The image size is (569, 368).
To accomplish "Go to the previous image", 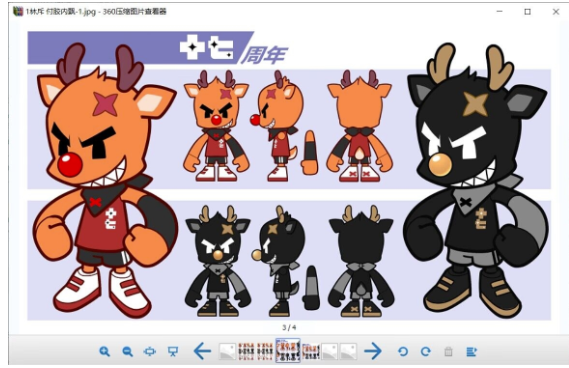I will (202, 351).
